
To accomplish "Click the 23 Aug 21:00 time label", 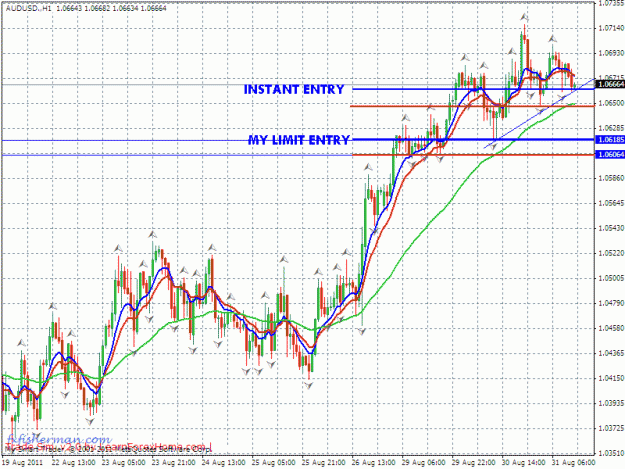I will click(x=174, y=463).
